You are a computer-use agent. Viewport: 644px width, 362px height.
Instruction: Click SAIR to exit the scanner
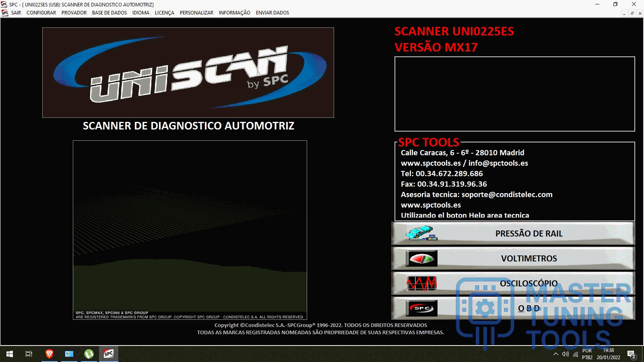tap(16, 13)
